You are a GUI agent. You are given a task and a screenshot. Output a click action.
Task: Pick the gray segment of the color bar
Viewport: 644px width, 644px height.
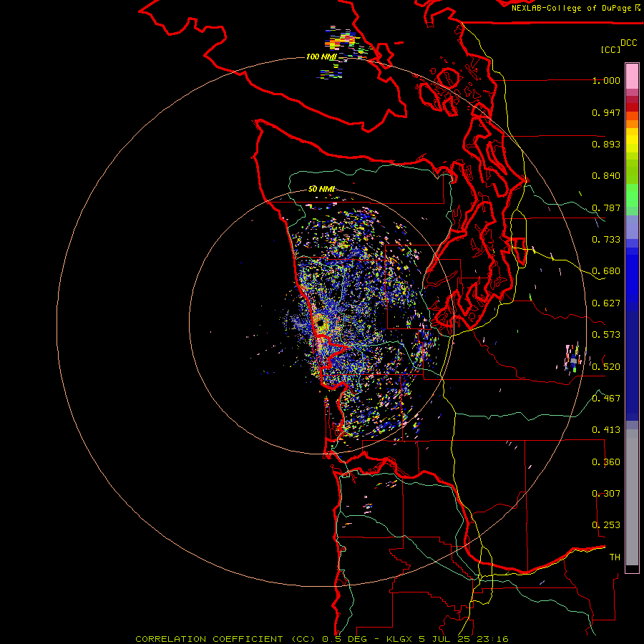(x=632, y=497)
